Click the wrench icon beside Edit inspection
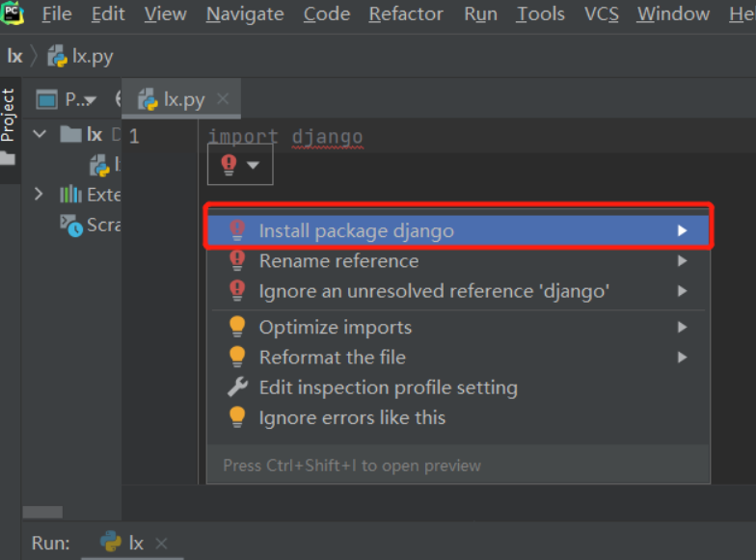 point(237,387)
